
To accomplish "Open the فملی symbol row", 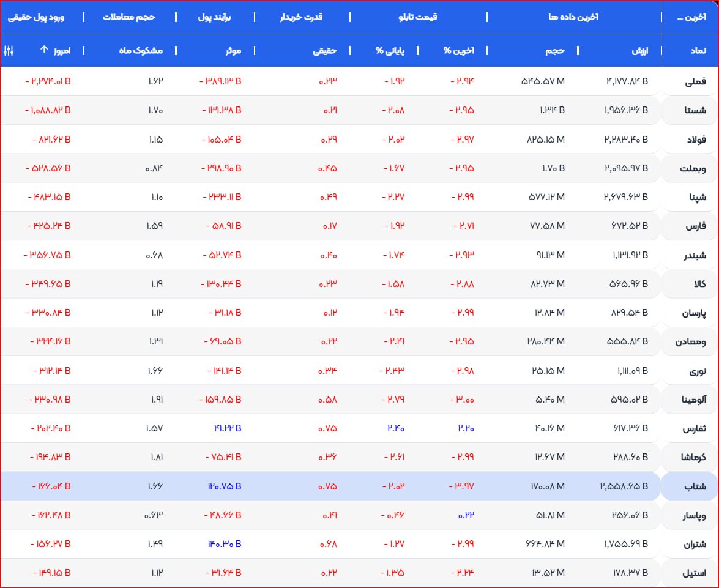I will click(x=695, y=81).
